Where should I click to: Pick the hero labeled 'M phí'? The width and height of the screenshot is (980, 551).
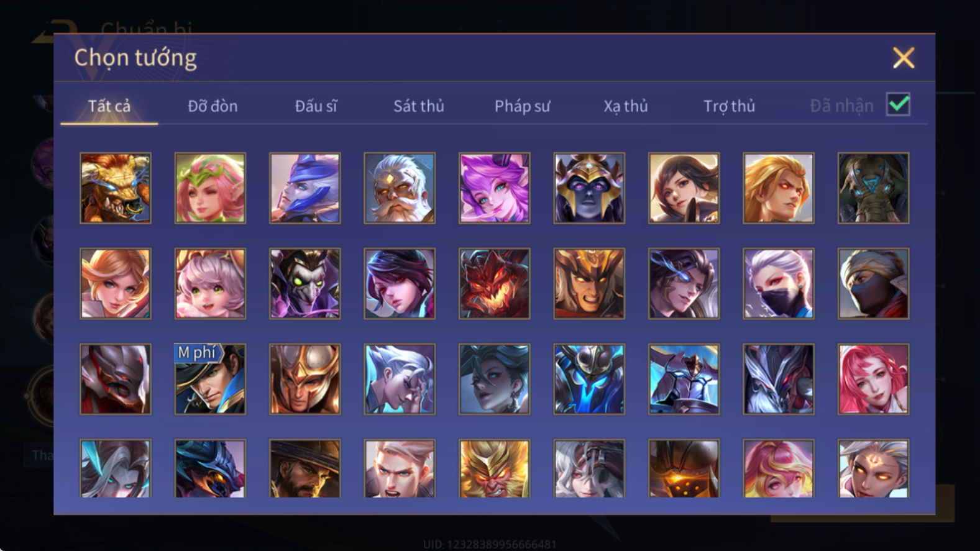tap(210, 379)
